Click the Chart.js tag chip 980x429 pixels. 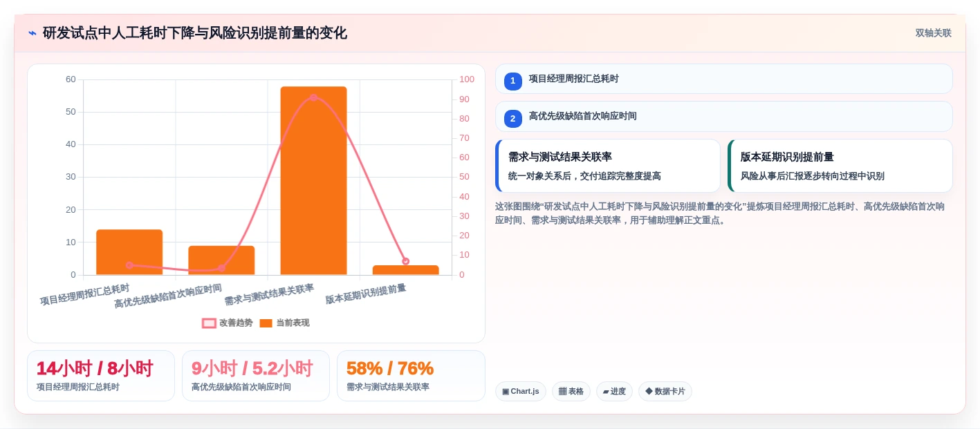[520, 392]
